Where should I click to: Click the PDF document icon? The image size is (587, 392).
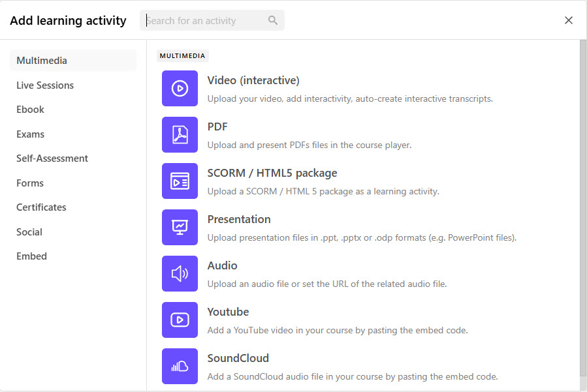click(180, 134)
